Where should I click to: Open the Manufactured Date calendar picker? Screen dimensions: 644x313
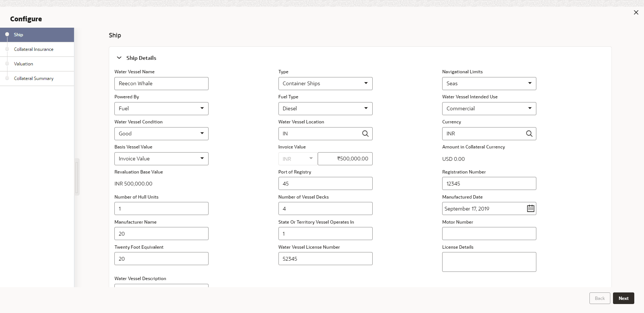[530, 209]
